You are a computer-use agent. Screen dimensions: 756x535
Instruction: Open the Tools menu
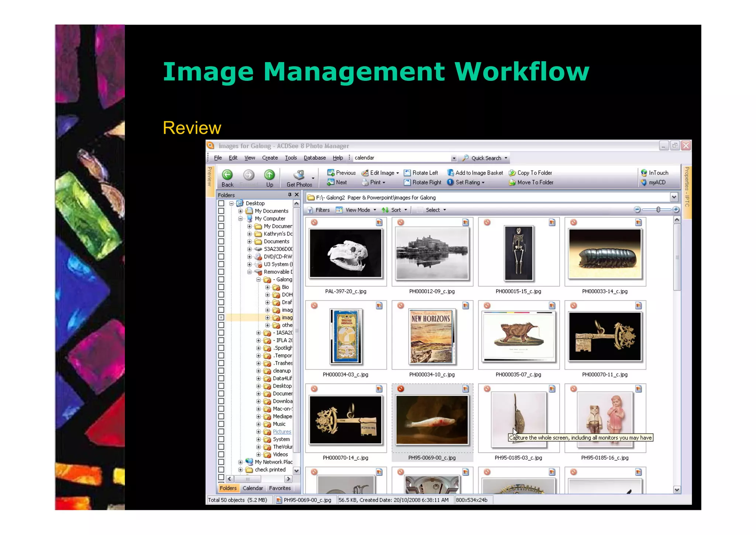coord(291,158)
